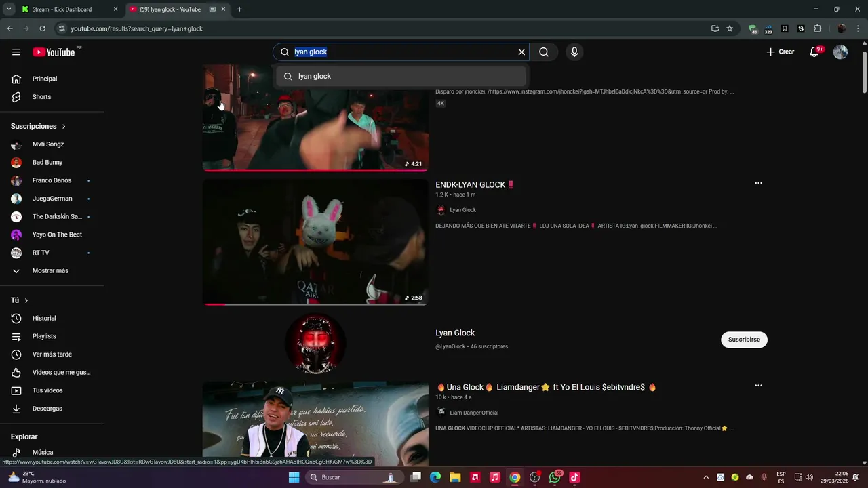Image resolution: width=868 pixels, height=488 pixels.
Task: Go to Principal in the sidebar
Action: pos(52,79)
